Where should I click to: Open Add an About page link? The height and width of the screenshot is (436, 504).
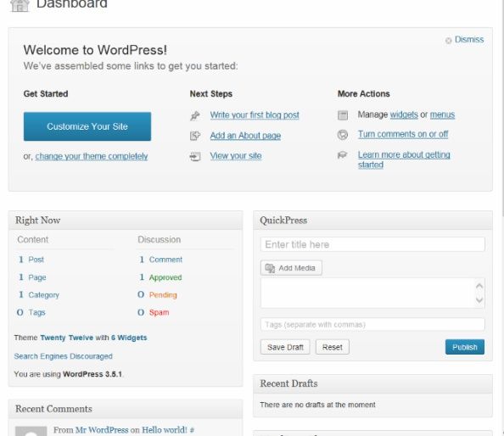coord(245,136)
